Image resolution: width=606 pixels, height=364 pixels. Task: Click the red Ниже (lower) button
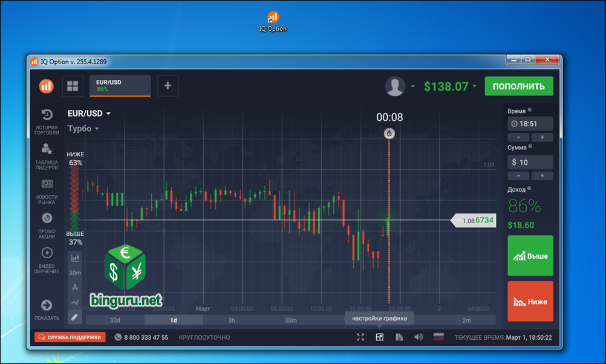click(x=530, y=301)
